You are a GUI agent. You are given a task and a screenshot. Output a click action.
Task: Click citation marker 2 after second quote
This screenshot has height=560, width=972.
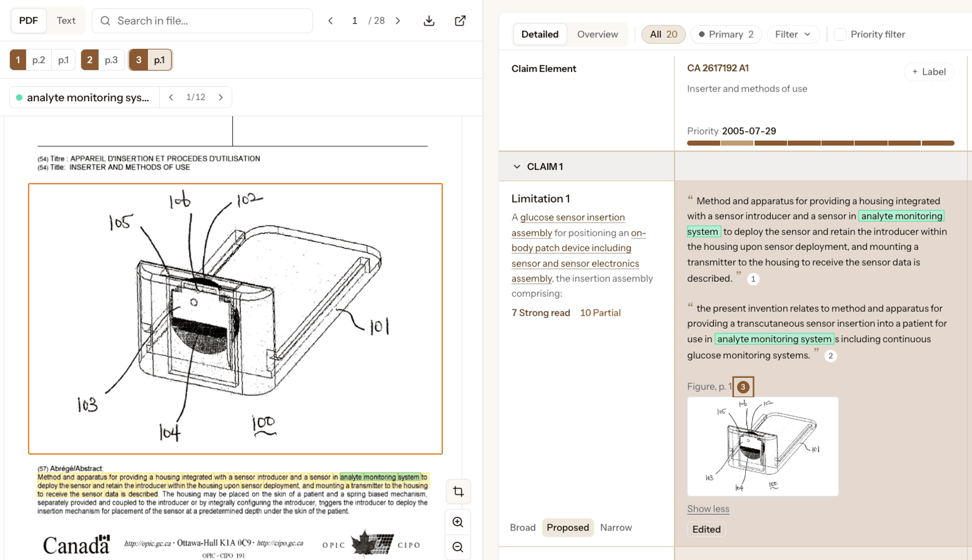[831, 356]
